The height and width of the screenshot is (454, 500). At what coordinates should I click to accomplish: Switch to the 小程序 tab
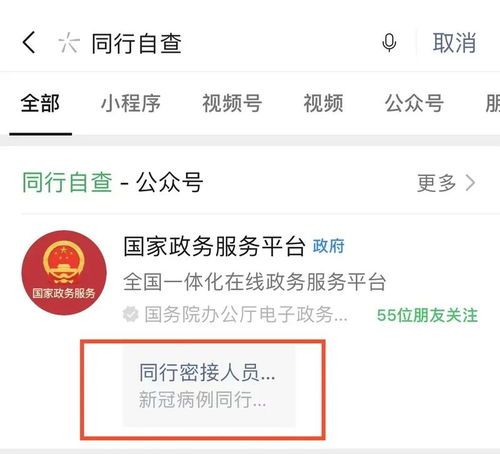point(131,103)
